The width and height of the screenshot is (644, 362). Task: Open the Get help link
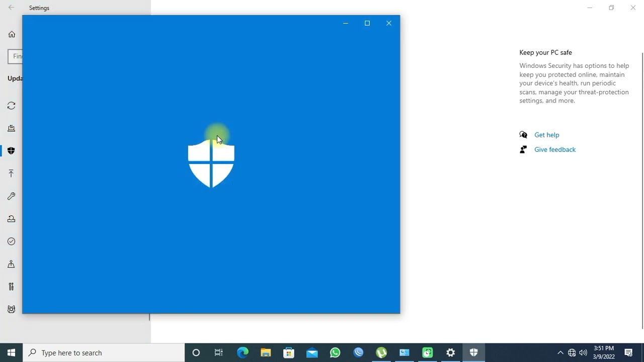(546, 135)
